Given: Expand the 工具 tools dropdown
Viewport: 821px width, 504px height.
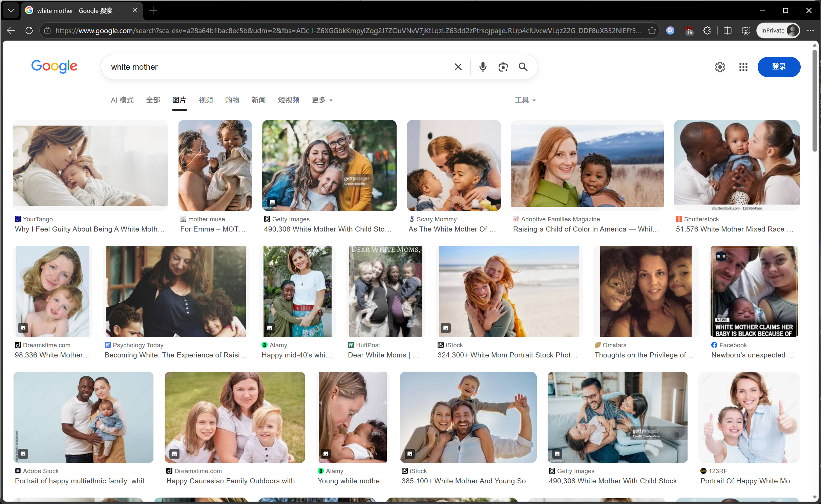Looking at the screenshot, I should pyautogui.click(x=525, y=100).
